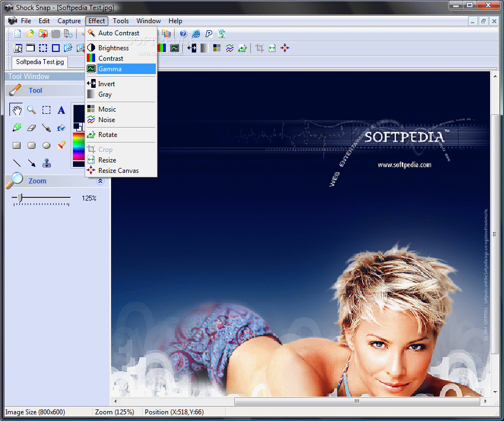Collapse the Zoom panel chevron
The image size is (504, 421).
[100, 181]
